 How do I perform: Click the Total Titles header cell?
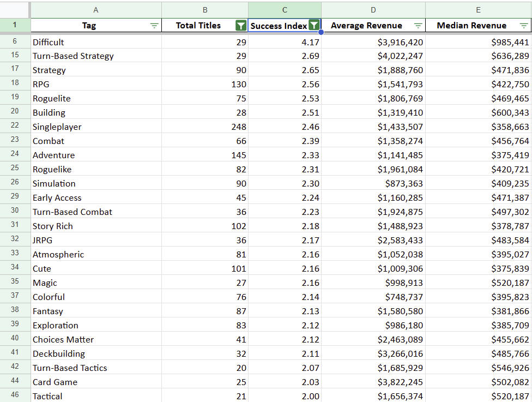205,26
